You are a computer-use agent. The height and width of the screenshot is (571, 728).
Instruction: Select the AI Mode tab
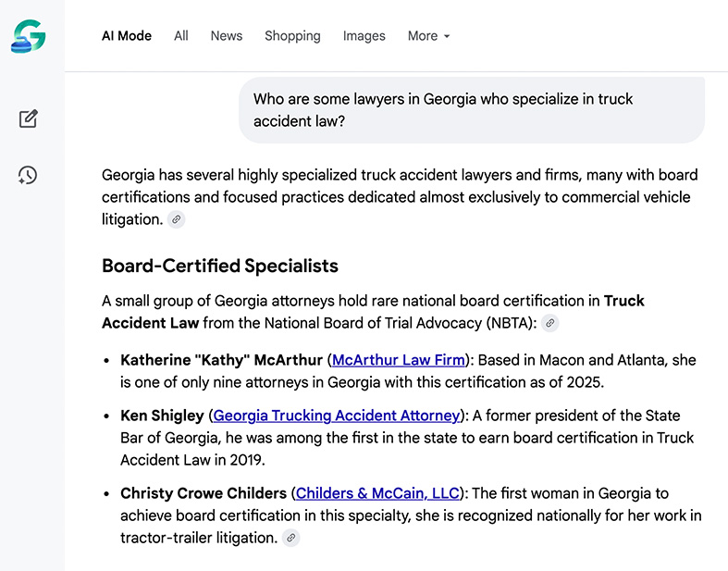pos(127,36)
